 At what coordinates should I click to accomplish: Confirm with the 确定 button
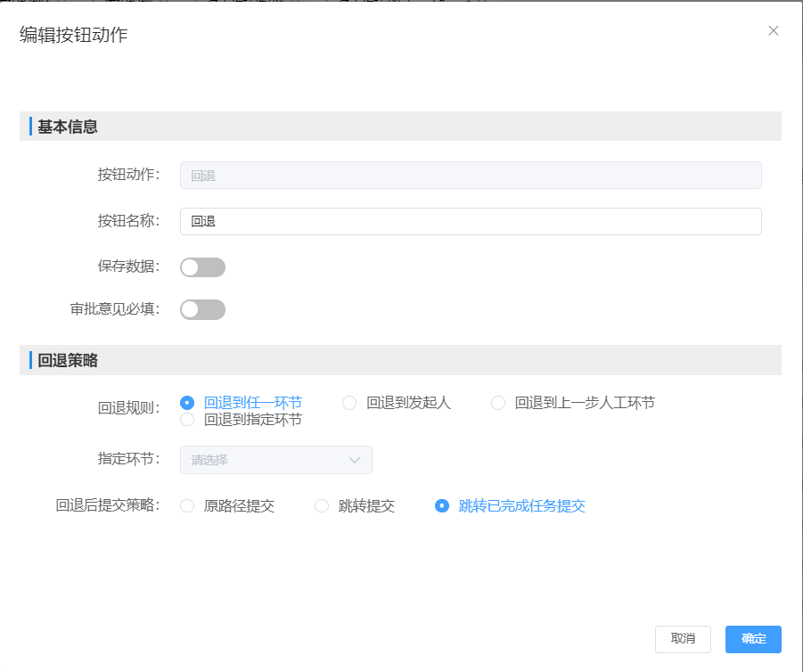[x=753, y=639]
